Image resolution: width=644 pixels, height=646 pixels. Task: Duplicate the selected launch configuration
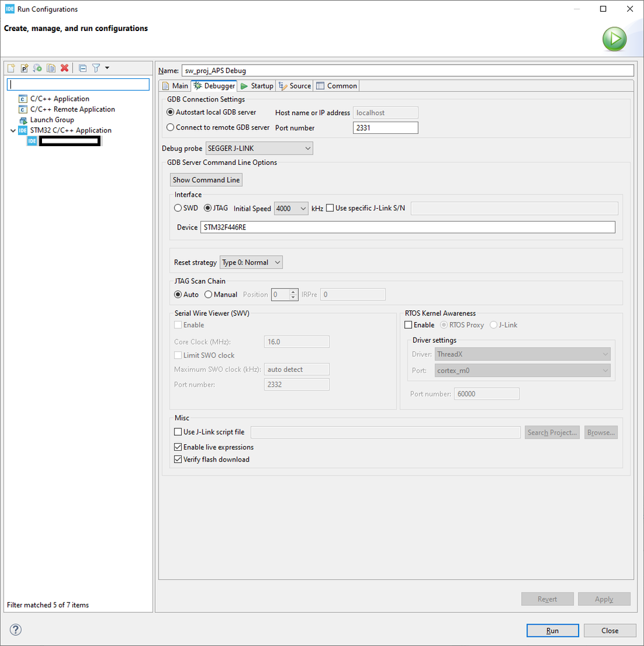(x=51, y=68)
